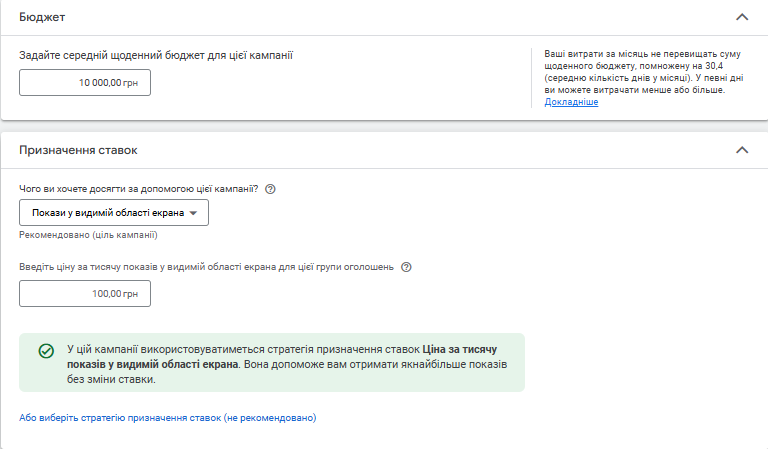Open the Докладніше link
768x449 pixels.
[571, 102]
